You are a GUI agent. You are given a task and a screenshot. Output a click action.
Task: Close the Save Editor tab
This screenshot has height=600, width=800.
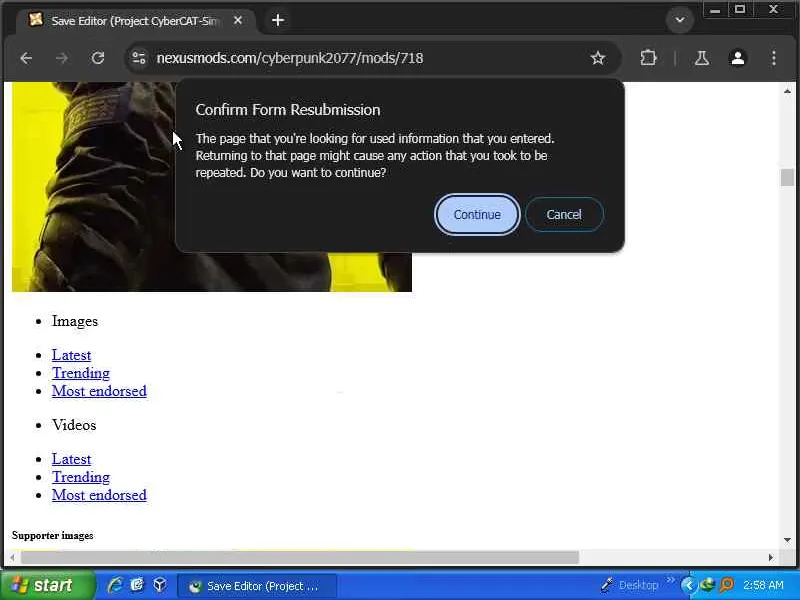[238, 20]
